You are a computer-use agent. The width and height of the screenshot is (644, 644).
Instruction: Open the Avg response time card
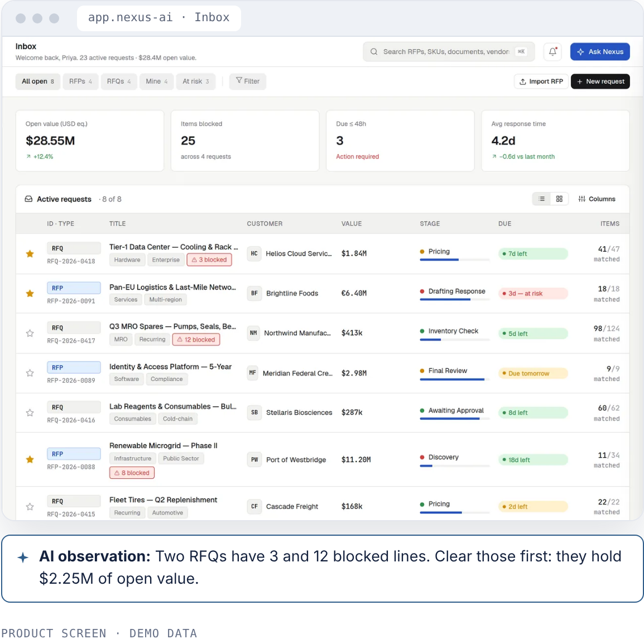[x=555, y=141]
